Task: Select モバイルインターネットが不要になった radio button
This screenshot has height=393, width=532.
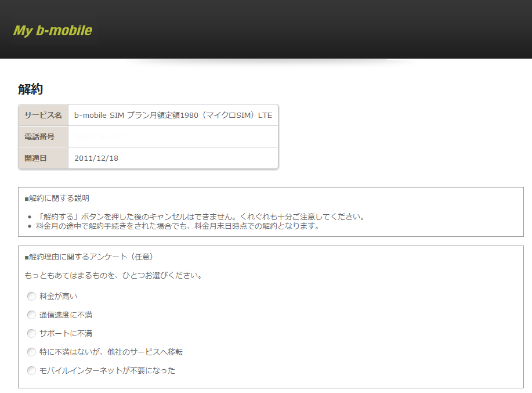Action: [31, 370]
